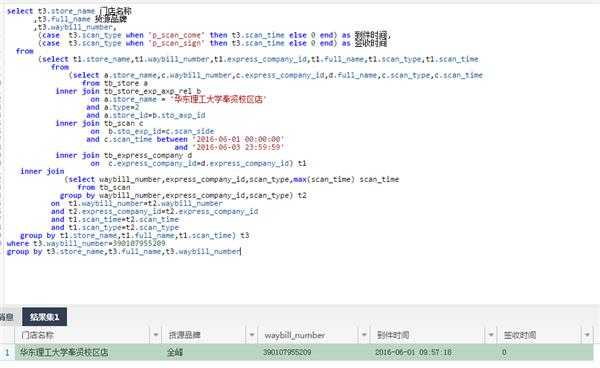This screenshot has width=600, height=368.
Task: Click the string '华东理工大学奉贤校区店' in the query
Action: (x=218, y=99)
